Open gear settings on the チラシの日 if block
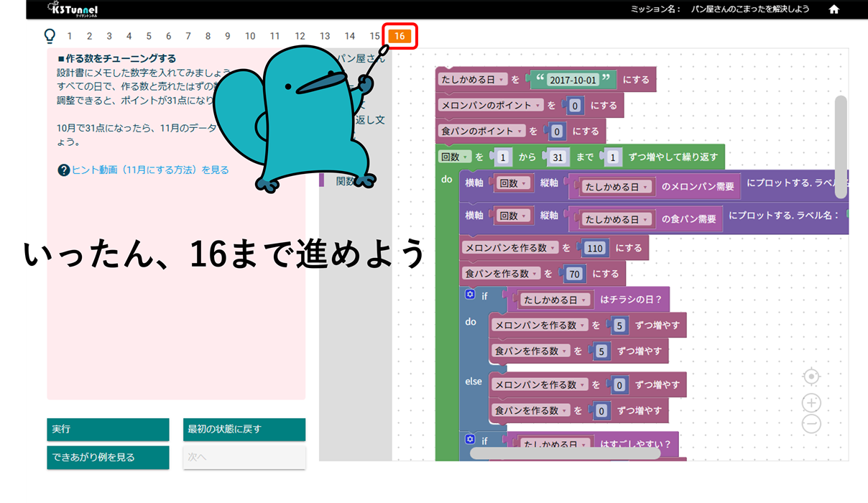This screenshot has width=868, height=503. coord(470,295)
